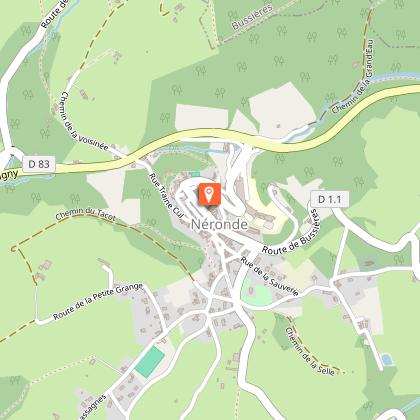Click the Rue de la Sauverie label
420x420 pixels.
pyautogui.click(x=269, y=276)
